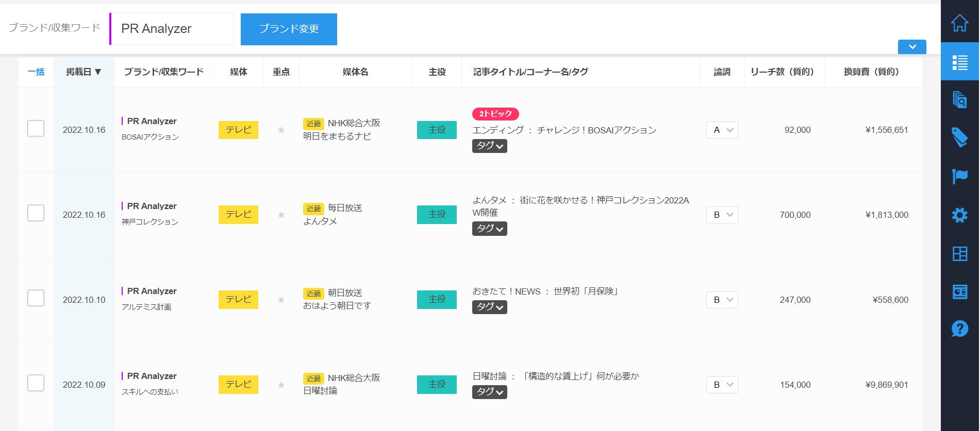This screenshot has width=980, height=431.
Task: Sort by 掲載日 column header
Action: pos(84,72)
